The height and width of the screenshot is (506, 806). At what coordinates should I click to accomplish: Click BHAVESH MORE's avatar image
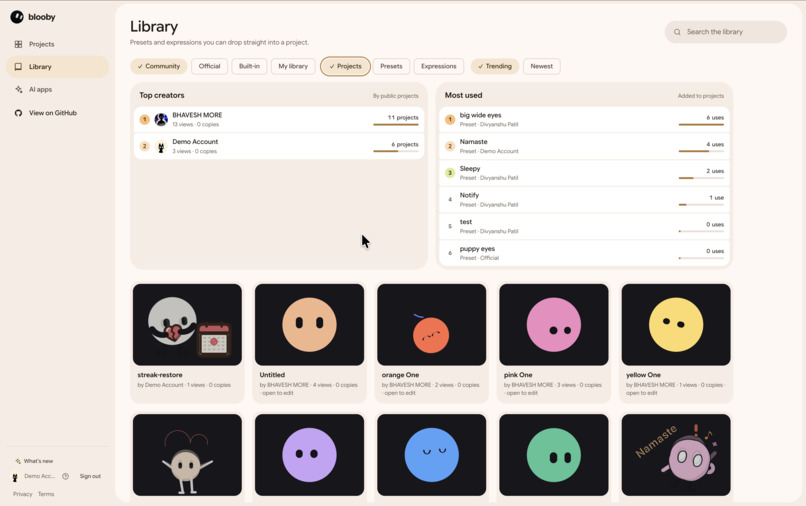point(161,120)
